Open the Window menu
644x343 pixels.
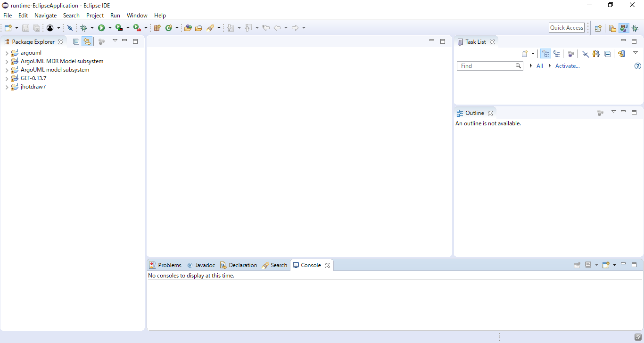[137, 16]
